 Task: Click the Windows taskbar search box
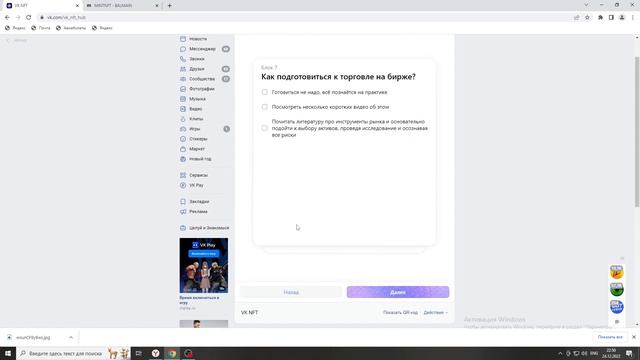[x=73, y=353]
